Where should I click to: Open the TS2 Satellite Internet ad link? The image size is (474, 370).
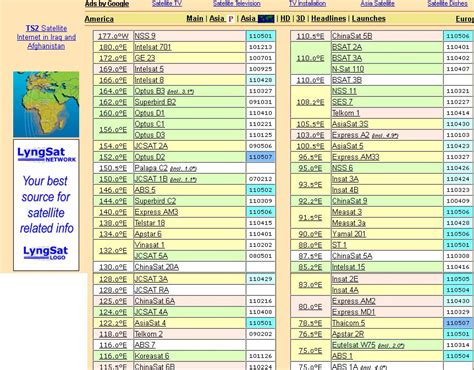46,37
